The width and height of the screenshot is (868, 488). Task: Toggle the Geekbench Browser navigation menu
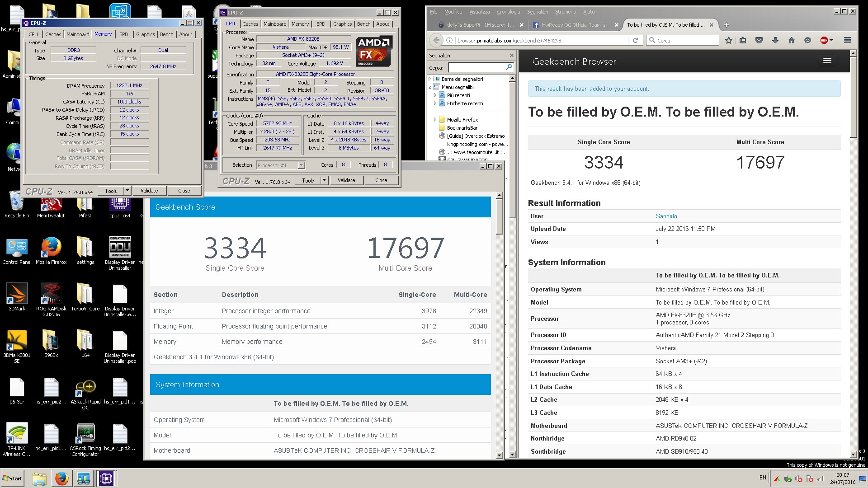[827, 61]
